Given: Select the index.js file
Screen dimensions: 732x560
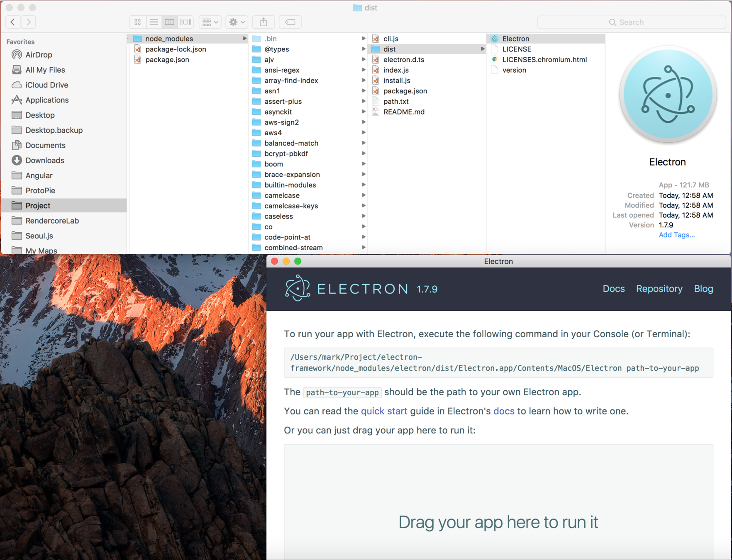Looking at the screenshot, I should point(427,70).
